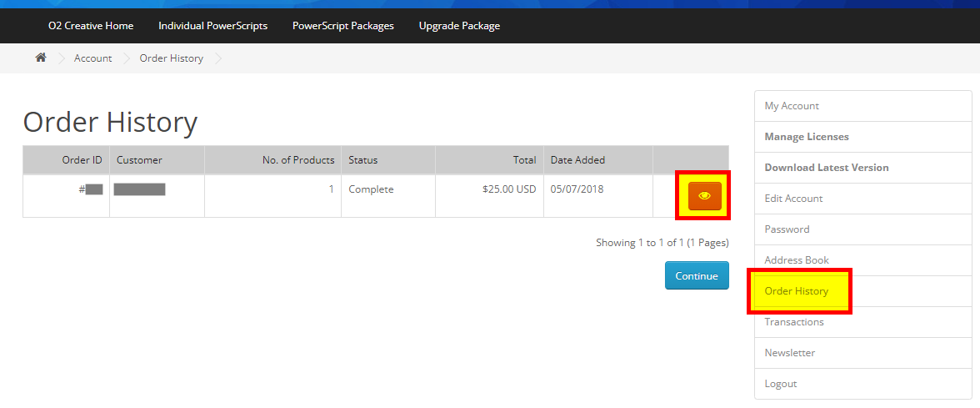Open Manage Licenses sidebar link
980x408 pixels.
807,137
